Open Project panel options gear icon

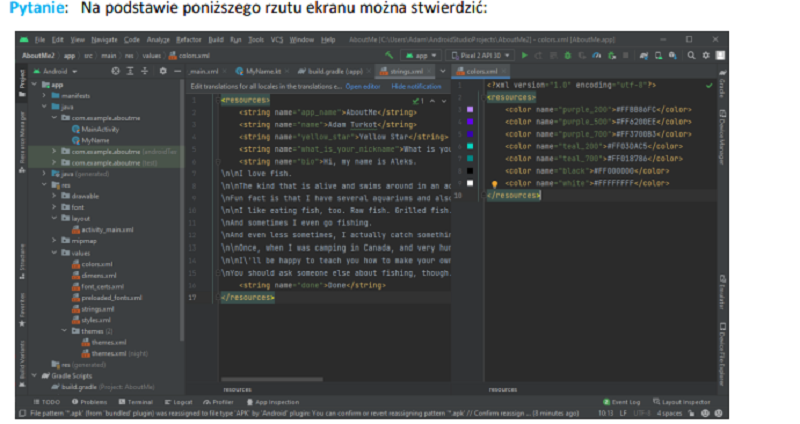tap(163, 71)
